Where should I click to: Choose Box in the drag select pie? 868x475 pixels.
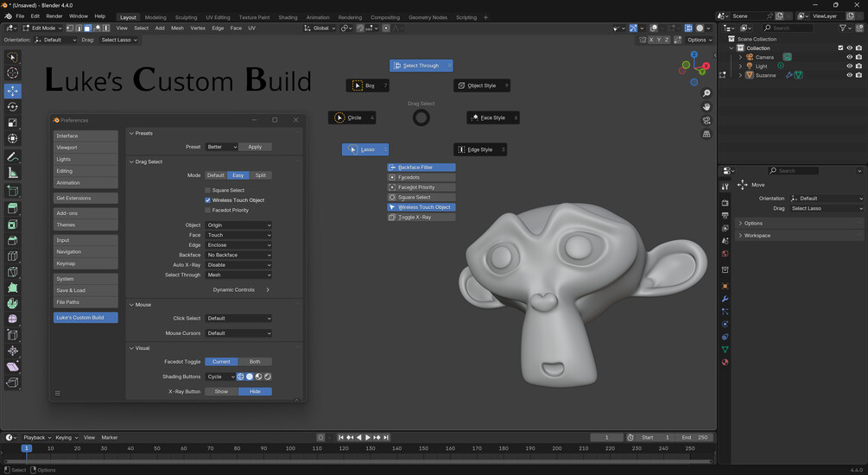tap(368, 85)
